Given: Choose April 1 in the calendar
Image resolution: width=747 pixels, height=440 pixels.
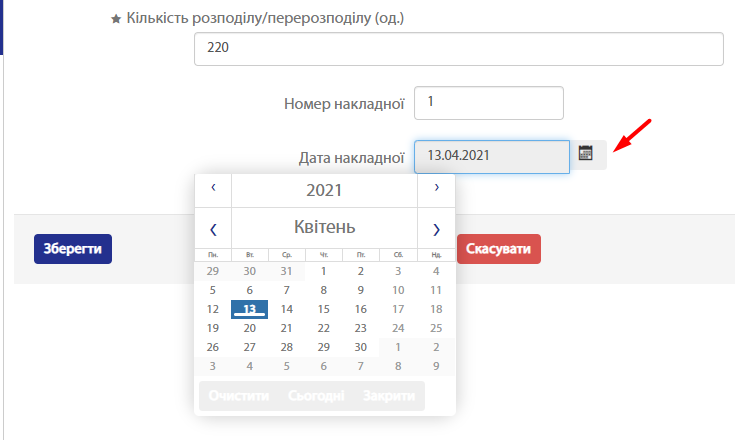Looking at the screenshot, I should click(324, 271).
